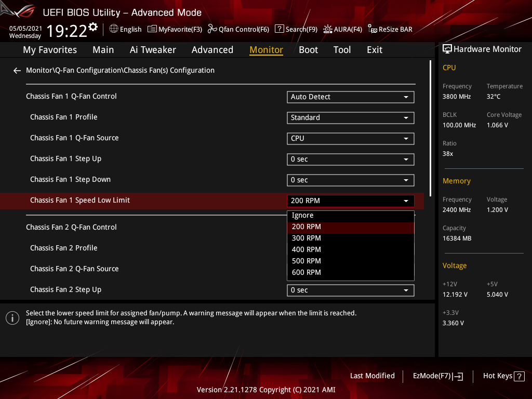Select Chassis Fan 2 Profile label

point(64,248)
